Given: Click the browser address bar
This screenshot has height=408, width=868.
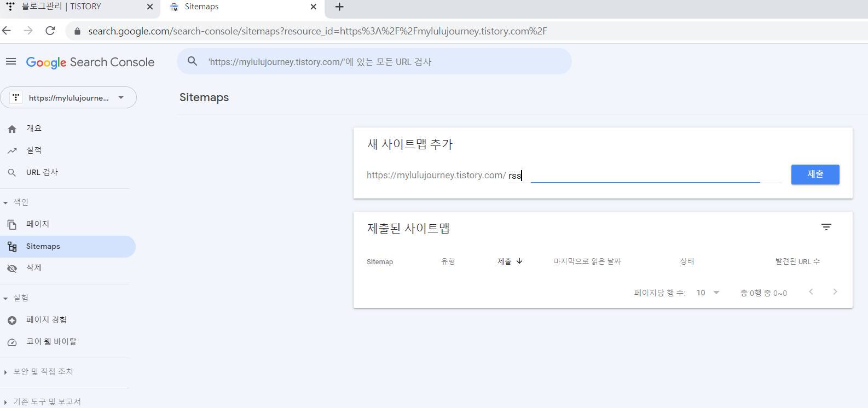Looking at the screenshot, I should pos(465,31).
